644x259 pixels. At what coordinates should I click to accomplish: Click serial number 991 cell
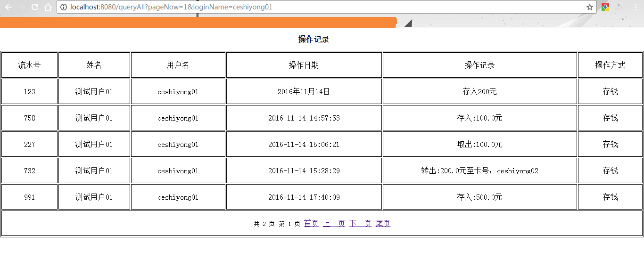point(30,197)
